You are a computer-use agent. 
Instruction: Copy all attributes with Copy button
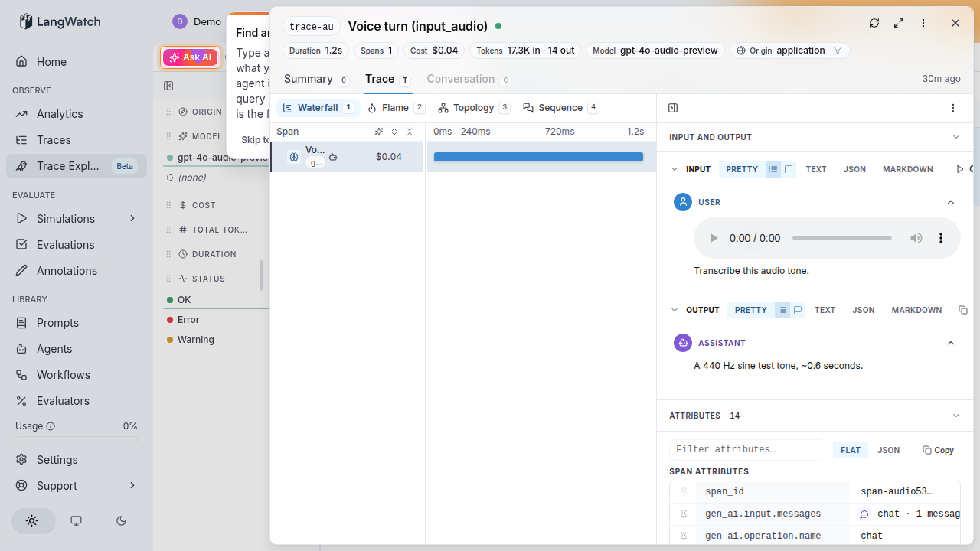938,450
